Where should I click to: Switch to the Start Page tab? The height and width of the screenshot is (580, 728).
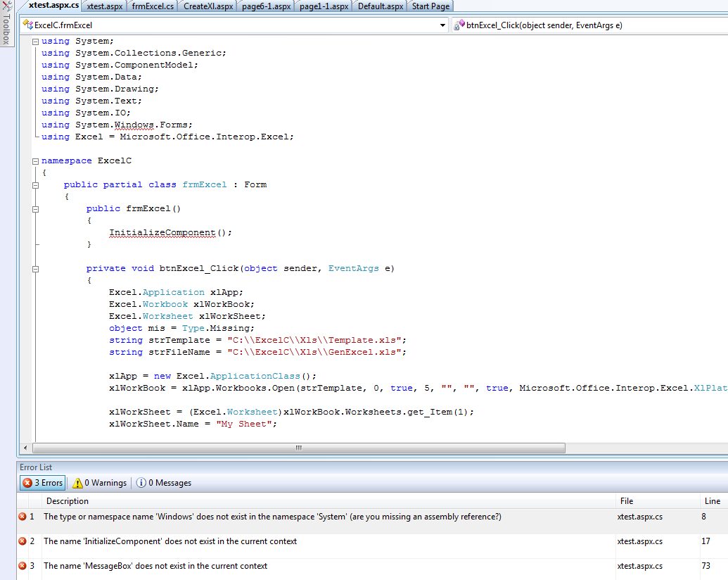coord(430,6)
